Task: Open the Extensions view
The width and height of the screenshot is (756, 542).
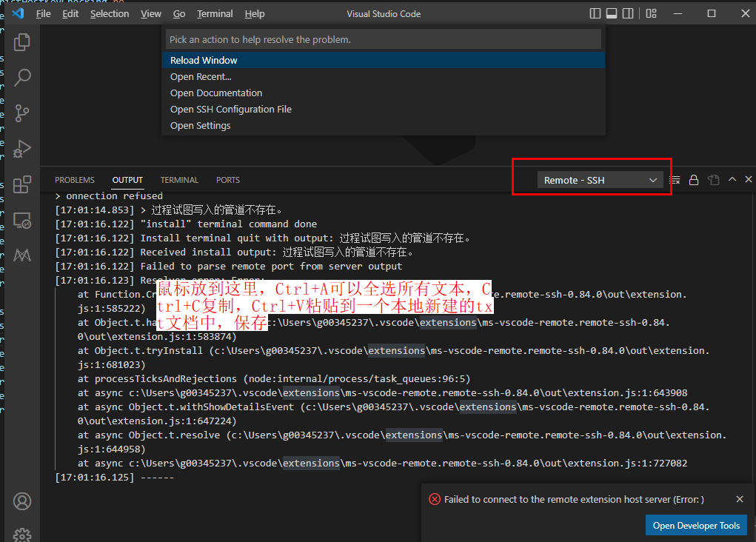Action: pos(21,184)
